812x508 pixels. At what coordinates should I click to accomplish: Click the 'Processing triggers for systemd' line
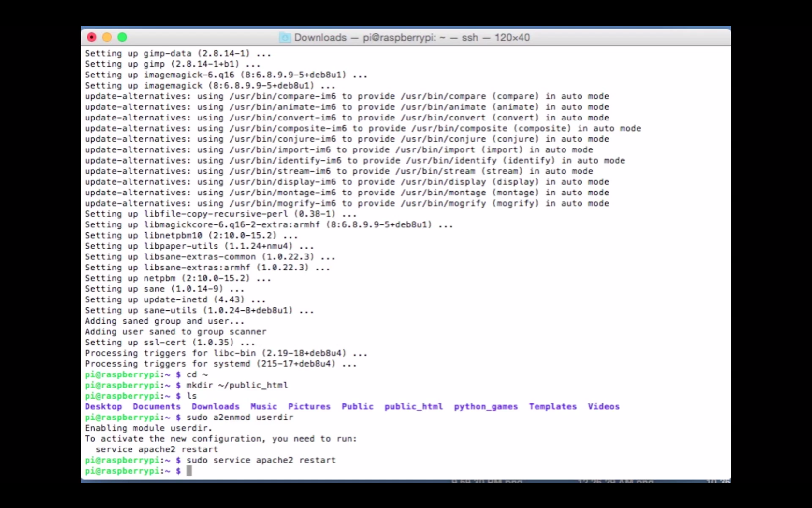(221, 364)
